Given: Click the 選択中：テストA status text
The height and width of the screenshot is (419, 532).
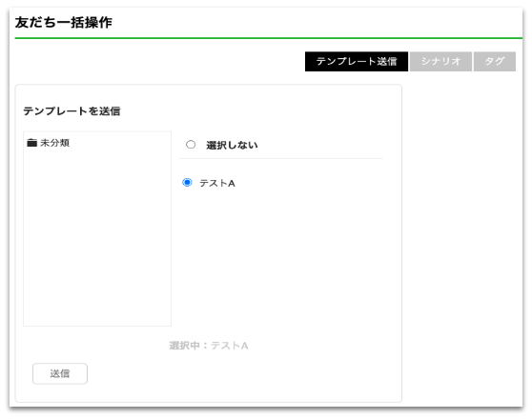Looking at the screenshot, I should click(x=209, y=346).
